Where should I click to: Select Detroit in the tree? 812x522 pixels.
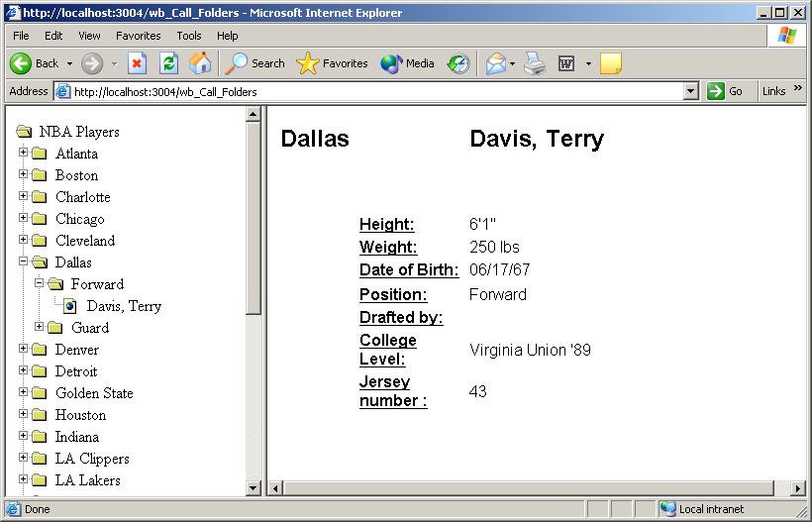[x=76, y=371]
